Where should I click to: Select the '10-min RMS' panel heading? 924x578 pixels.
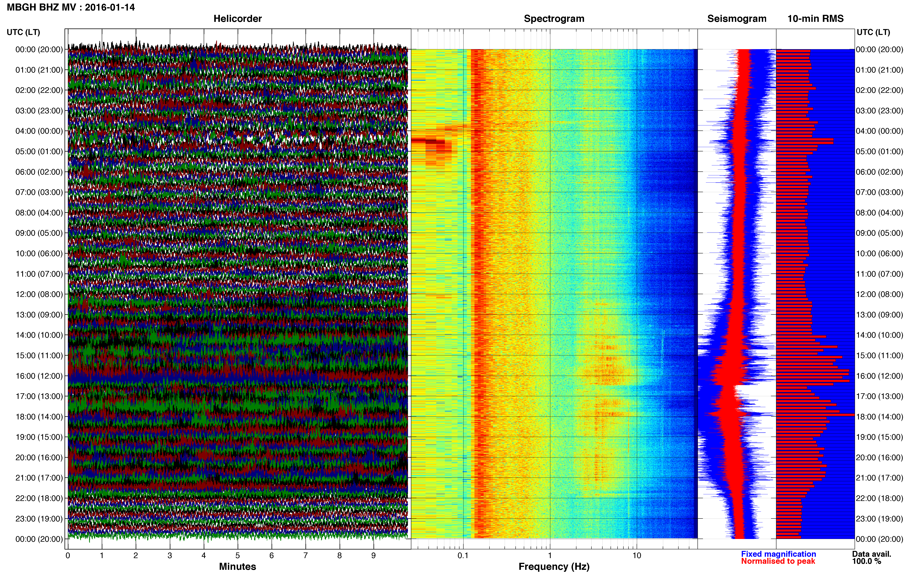(x=816, y=19)
